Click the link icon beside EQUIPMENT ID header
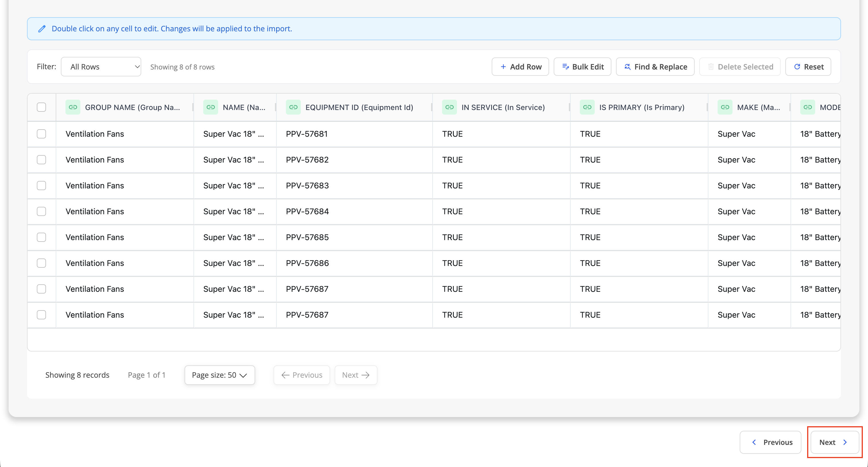Screen dimensions: 868x467 pyautogui.click(x=293, y=107)
